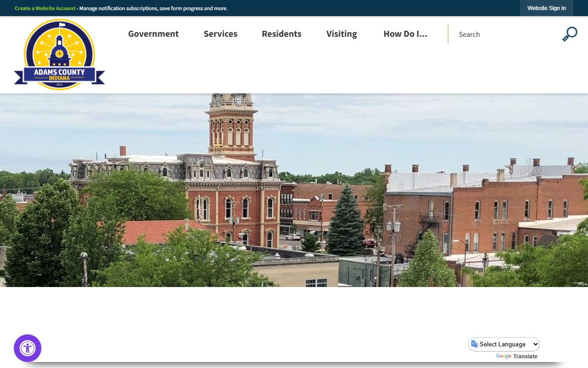Screen dimensions: 588x368
Task: Open the How Do I... menu
Action: pyautogui.click(x=405, y=34)
